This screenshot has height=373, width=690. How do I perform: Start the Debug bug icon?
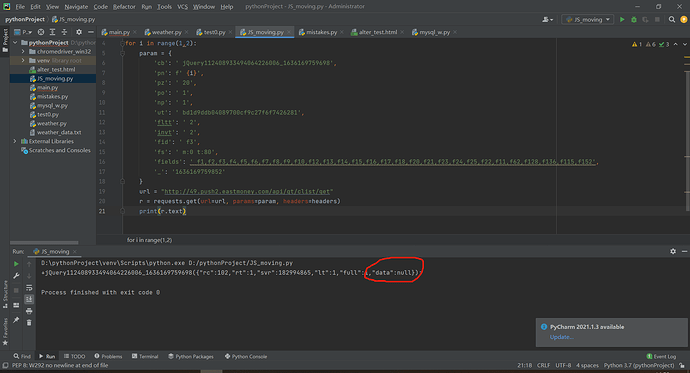pyautogui.click(x=634, y=19)
